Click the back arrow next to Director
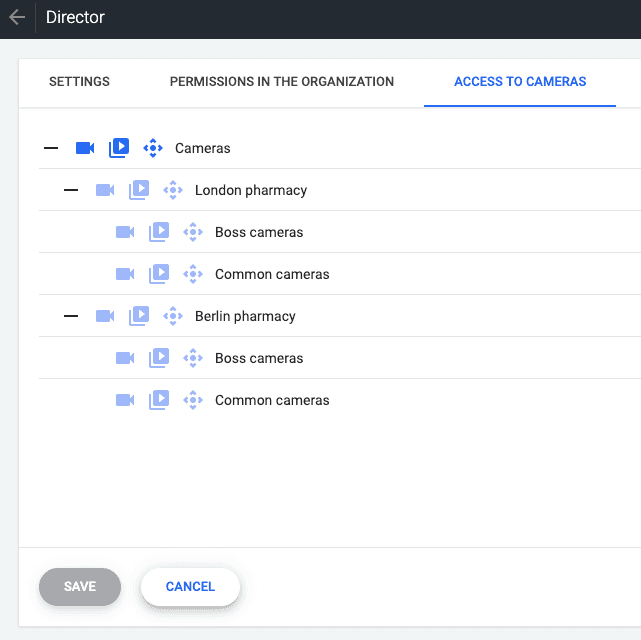This screenshot has width=641, height=640. [x=17, y=18]
